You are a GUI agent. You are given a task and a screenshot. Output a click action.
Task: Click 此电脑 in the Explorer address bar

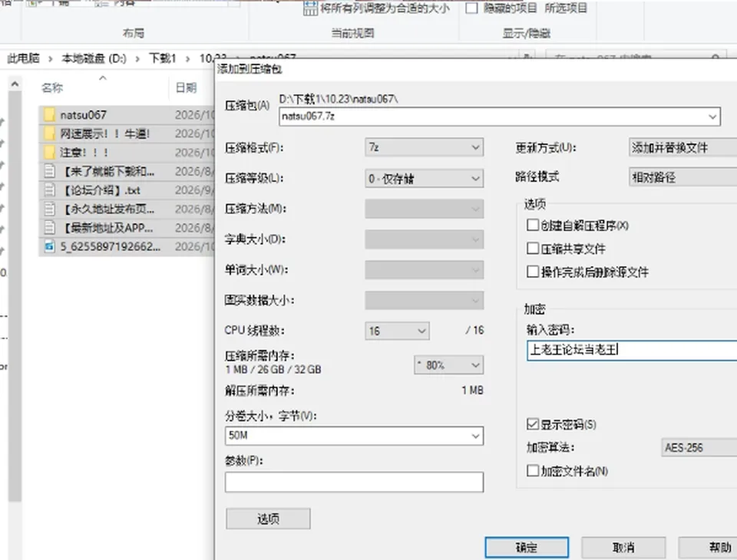tap(23, 58)
